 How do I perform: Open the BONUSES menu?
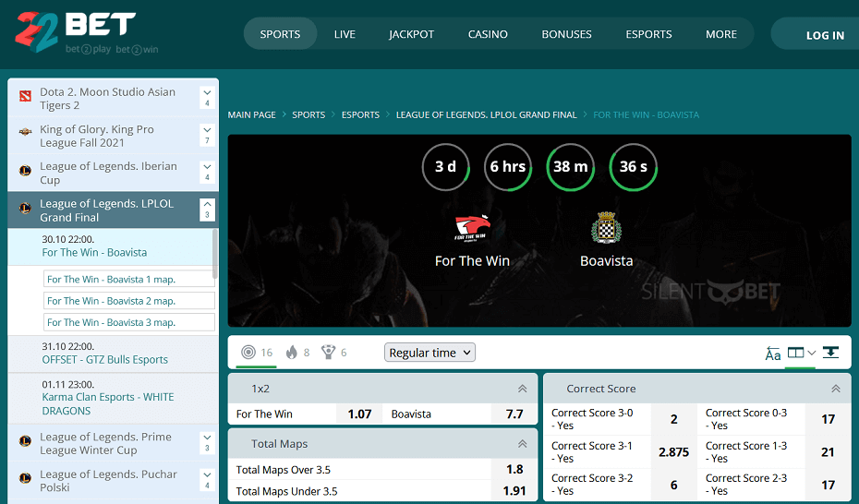coord(566,34)
